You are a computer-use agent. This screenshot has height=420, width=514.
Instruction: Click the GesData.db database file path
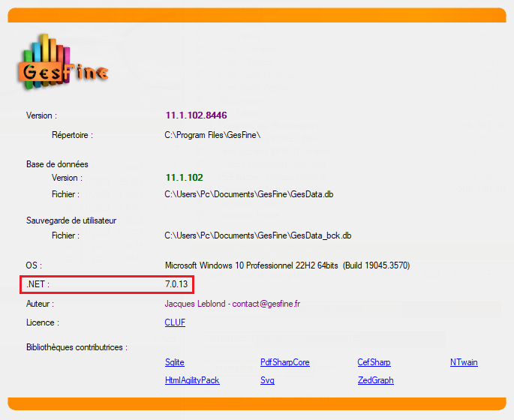[249, 194]
